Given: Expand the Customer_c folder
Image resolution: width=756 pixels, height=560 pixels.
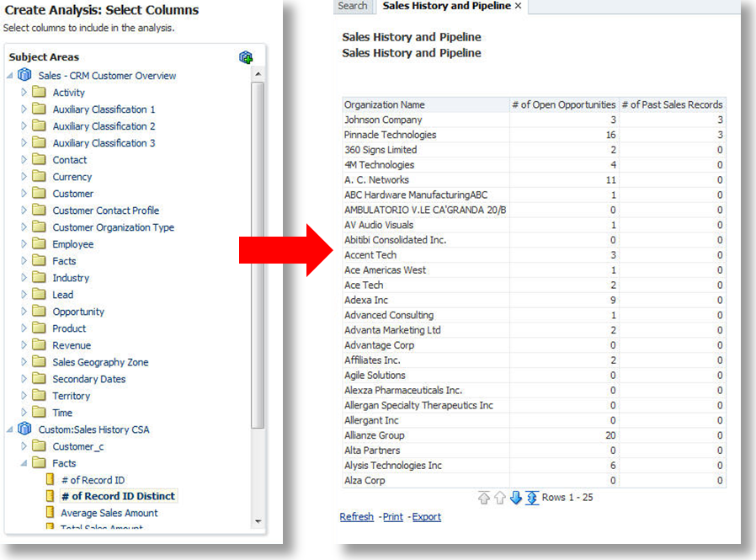Looking at the screenshot, I should [x=24, y=446].
